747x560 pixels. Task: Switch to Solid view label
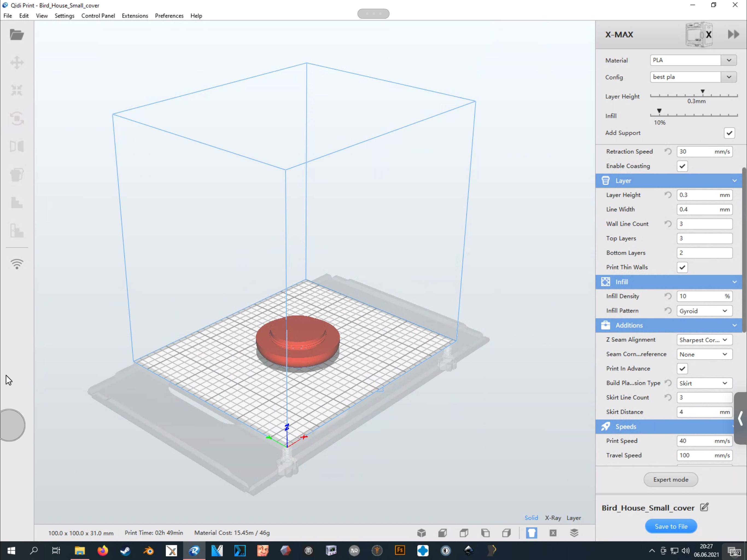[x=531, y=518]
